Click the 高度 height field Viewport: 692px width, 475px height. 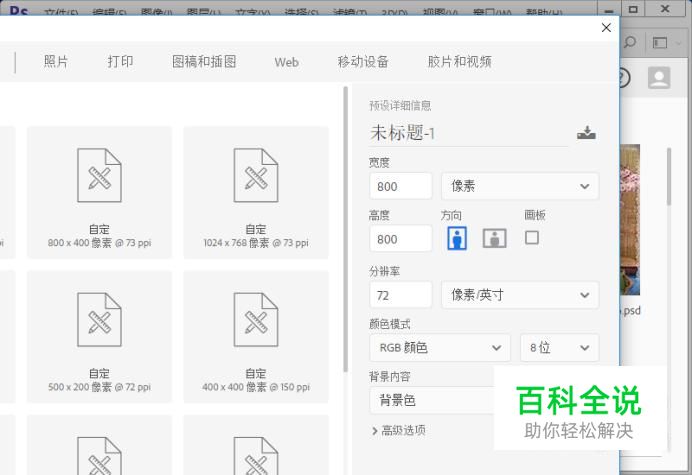401,239
